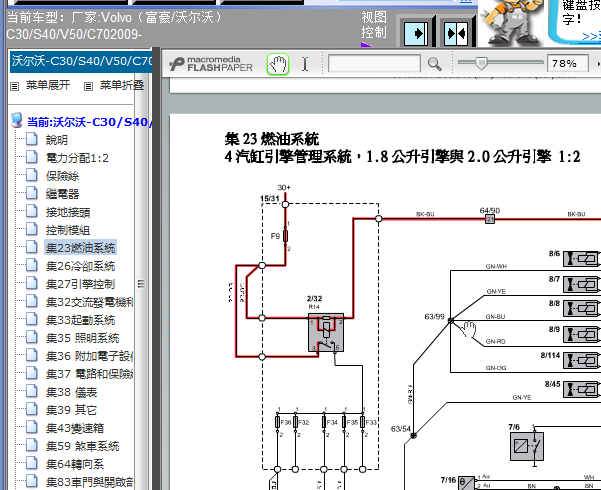Click the 菜单展开 expand menu button

tap(48, 85)
